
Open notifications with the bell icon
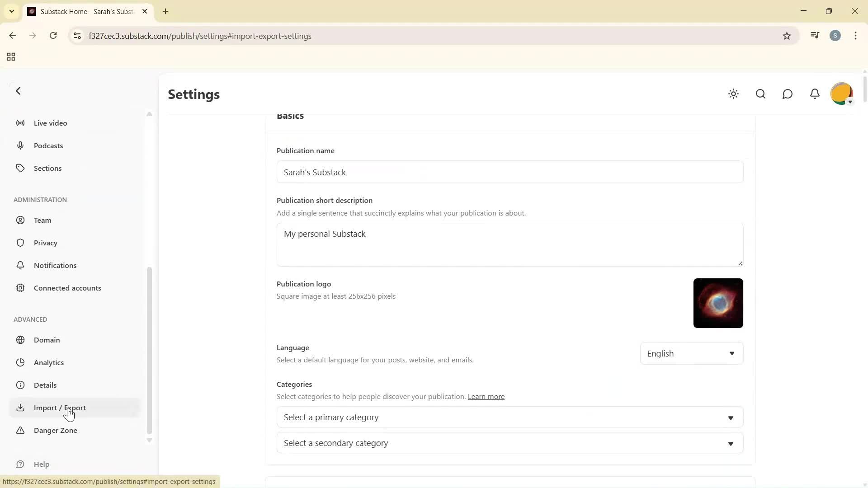[x=815, y=94]
